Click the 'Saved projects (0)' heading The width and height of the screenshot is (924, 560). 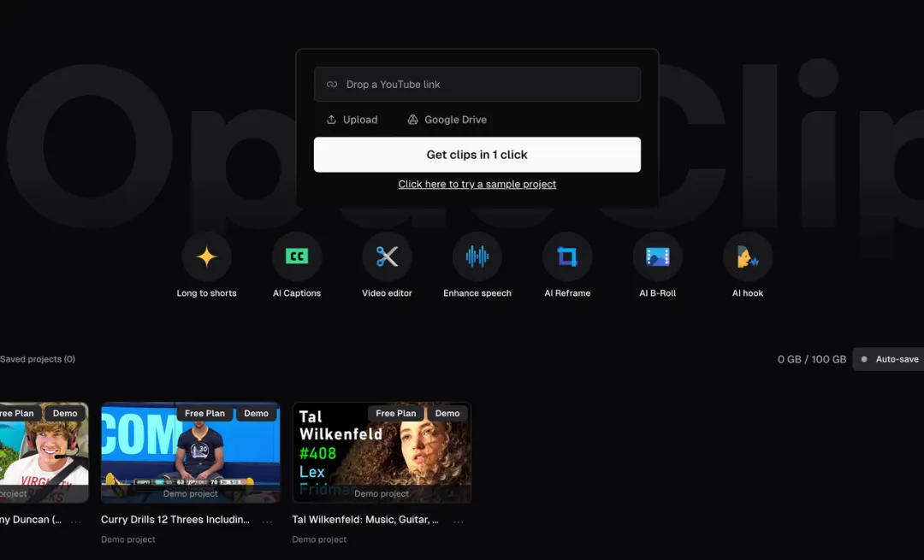click(38, 359)
